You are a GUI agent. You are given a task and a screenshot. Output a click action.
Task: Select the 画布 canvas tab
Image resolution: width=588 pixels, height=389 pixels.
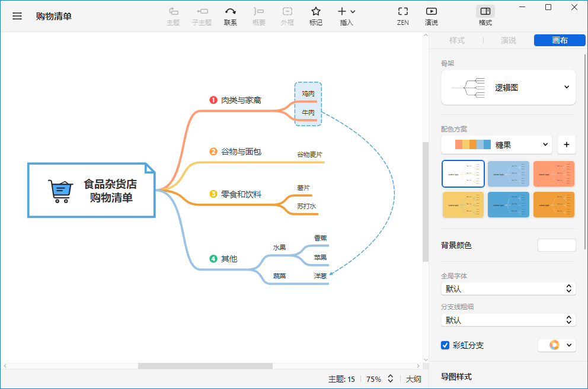tap(560, 40)
